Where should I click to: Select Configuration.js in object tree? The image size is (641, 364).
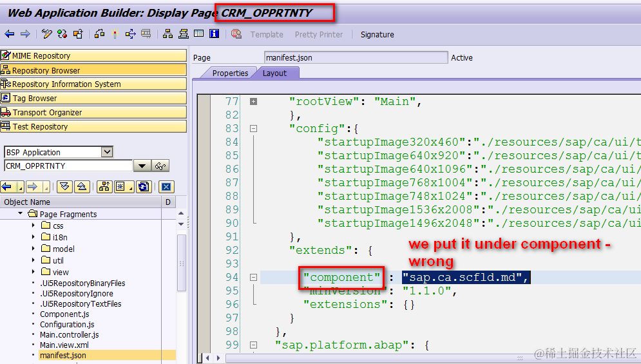coord(67,324)
